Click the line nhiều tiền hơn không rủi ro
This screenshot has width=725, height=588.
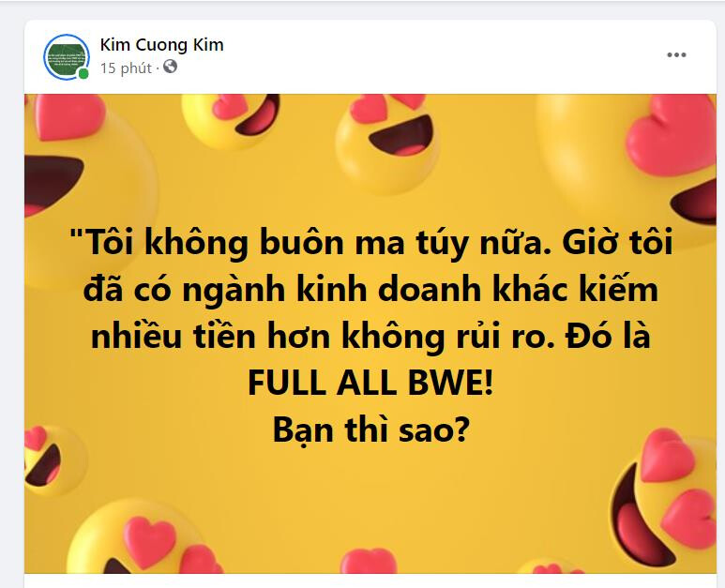[370, 336]
